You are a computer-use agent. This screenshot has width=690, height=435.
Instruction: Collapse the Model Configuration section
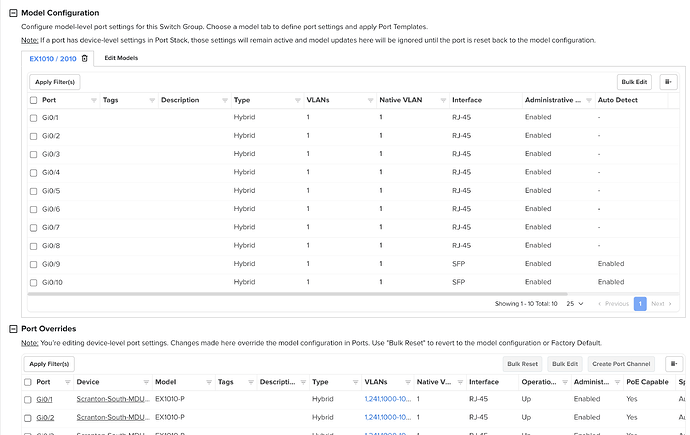click(x=13, y=13)
